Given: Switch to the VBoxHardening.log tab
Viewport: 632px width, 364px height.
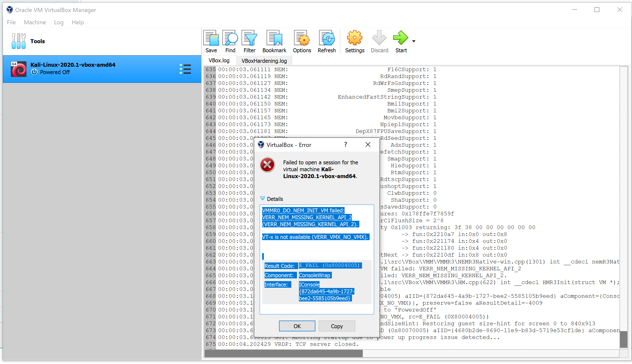Looking at the screenshot, I should (x=264, y=61).
